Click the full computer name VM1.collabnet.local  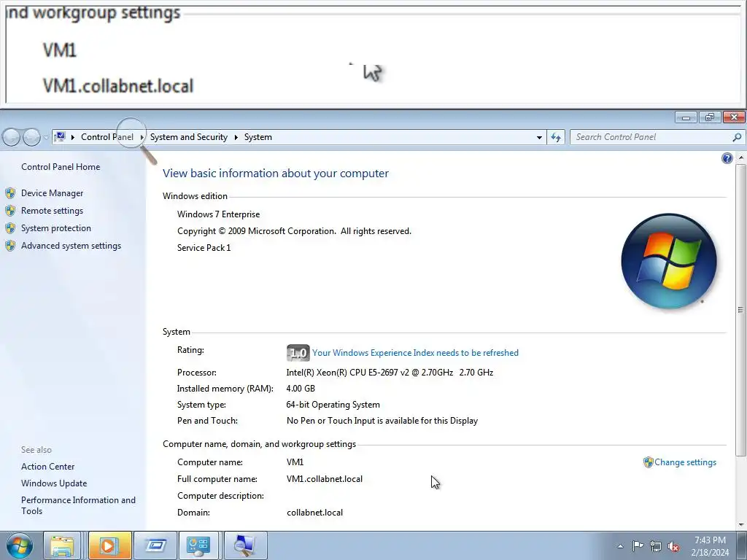point(325,479)
